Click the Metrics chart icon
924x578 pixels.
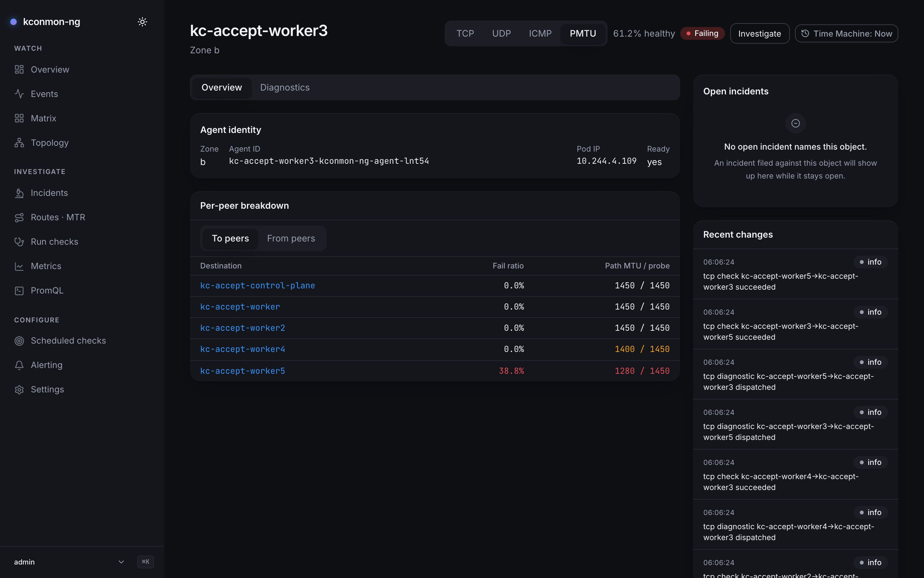19,266
